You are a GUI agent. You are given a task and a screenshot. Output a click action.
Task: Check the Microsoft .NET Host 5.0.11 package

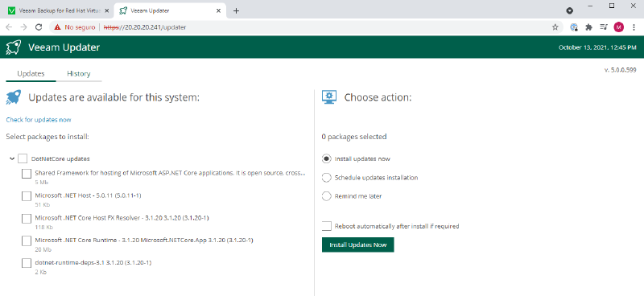point(27,195)
